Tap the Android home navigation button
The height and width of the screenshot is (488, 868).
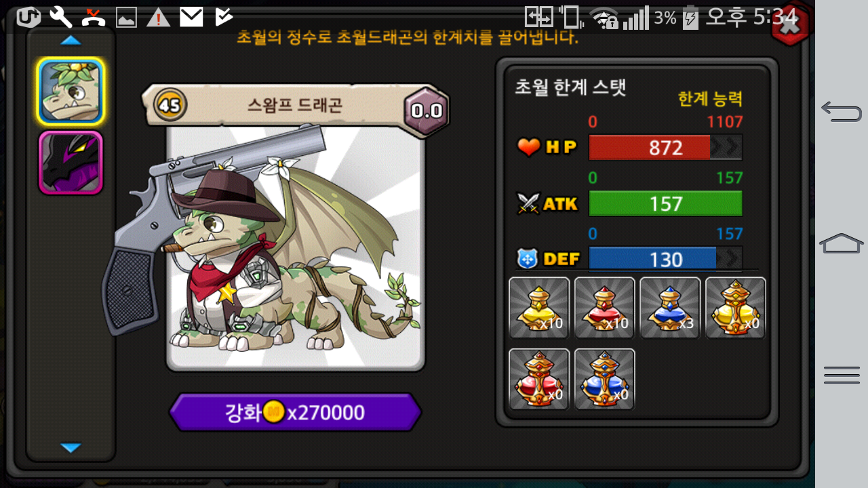tap(842, 242)
